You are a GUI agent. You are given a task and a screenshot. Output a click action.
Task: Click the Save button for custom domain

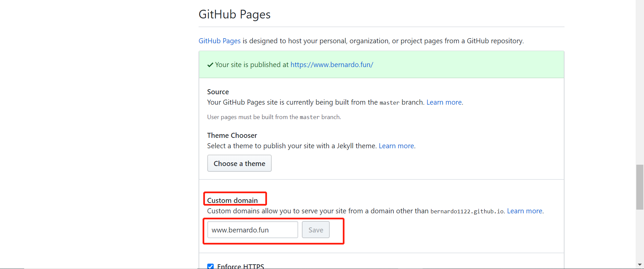(x=316, y=230)
